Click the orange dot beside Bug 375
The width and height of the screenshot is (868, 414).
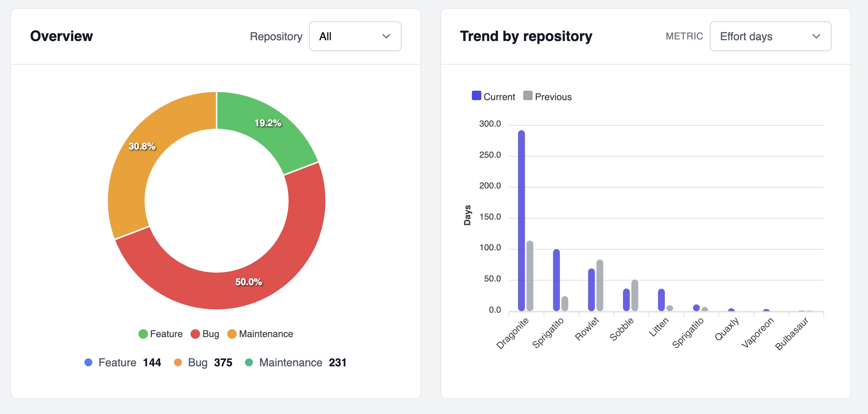178,362
